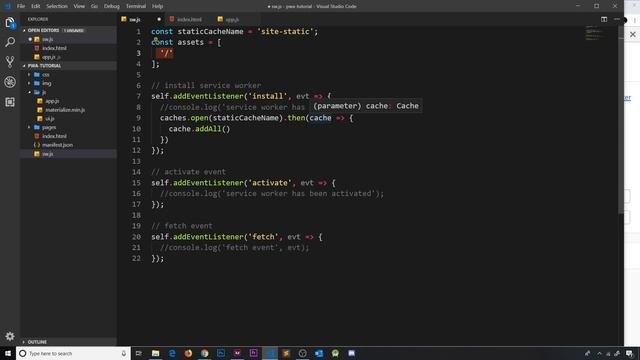
Task: Click the X button in the background window
Action: click(x=633, y=35)
